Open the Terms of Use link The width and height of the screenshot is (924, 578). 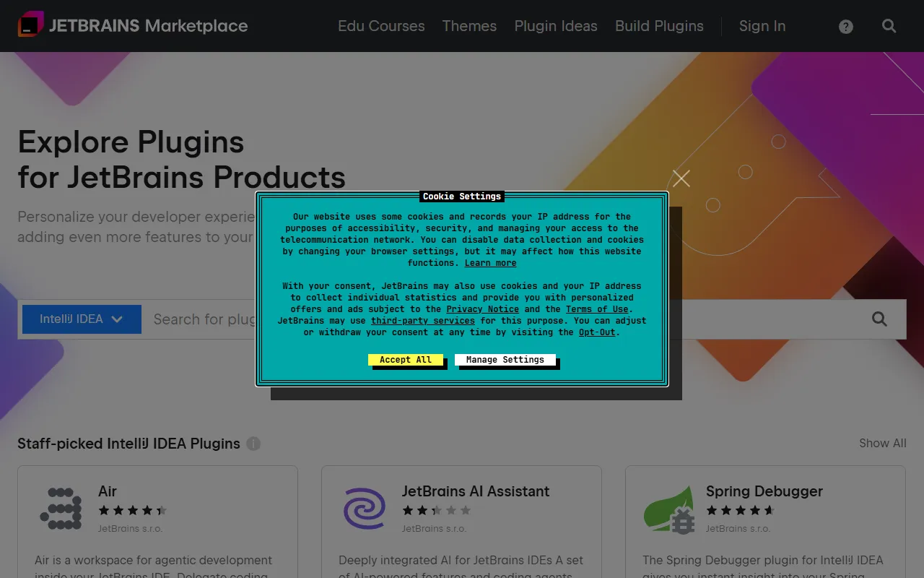[x=597, y=309]
